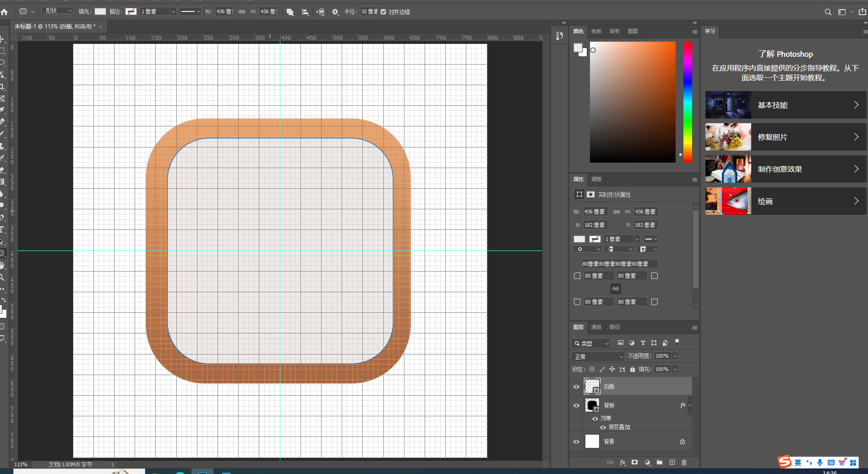Click the new group folder icon
Screen dimensions: 868x474
tap(660, 463)
